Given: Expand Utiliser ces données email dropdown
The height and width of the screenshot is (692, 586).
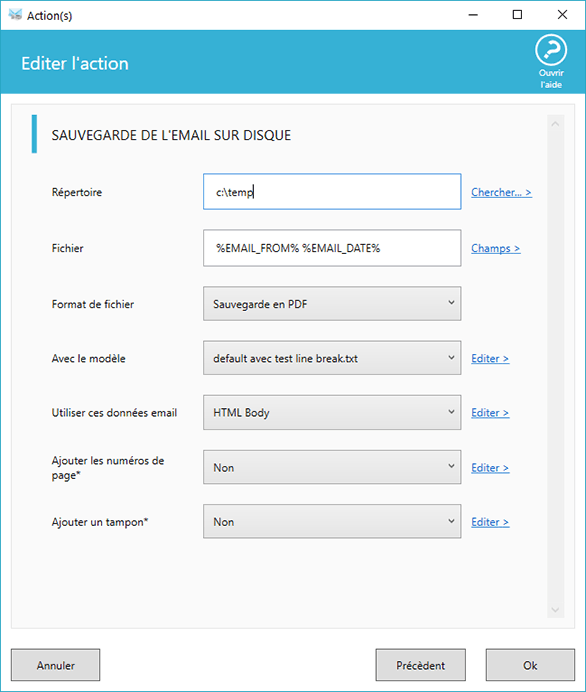Looking at the screenshot, I should pos(332,412).
